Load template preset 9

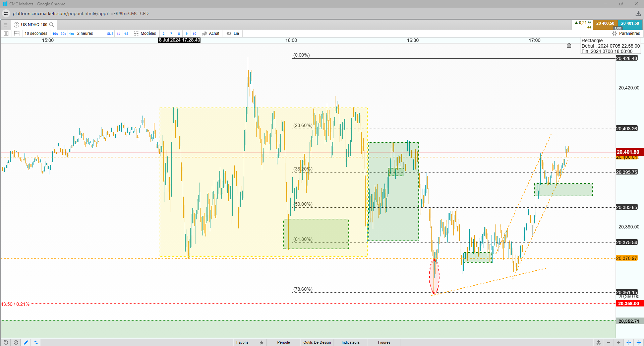click(186, 33)
